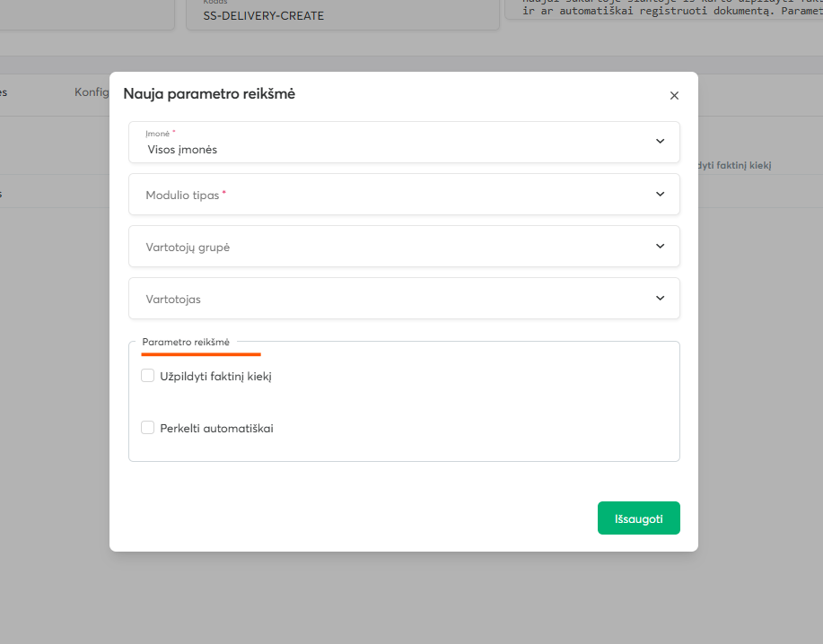Click the Perkelti automatiškai label text
Image resolution: width=823 pixels, height=644 pixels.
pos(216,429)
